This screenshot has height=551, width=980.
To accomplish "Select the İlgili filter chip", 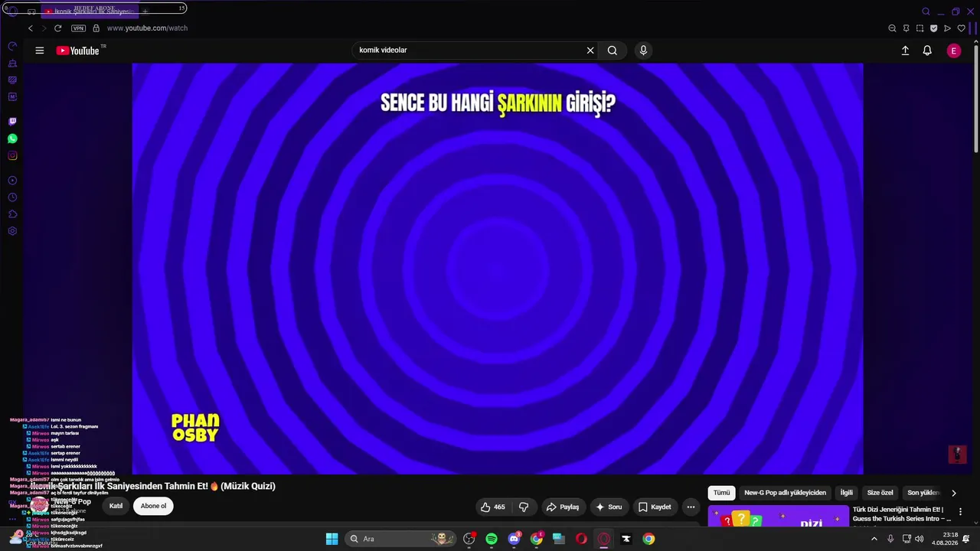I will click(847, 493).
